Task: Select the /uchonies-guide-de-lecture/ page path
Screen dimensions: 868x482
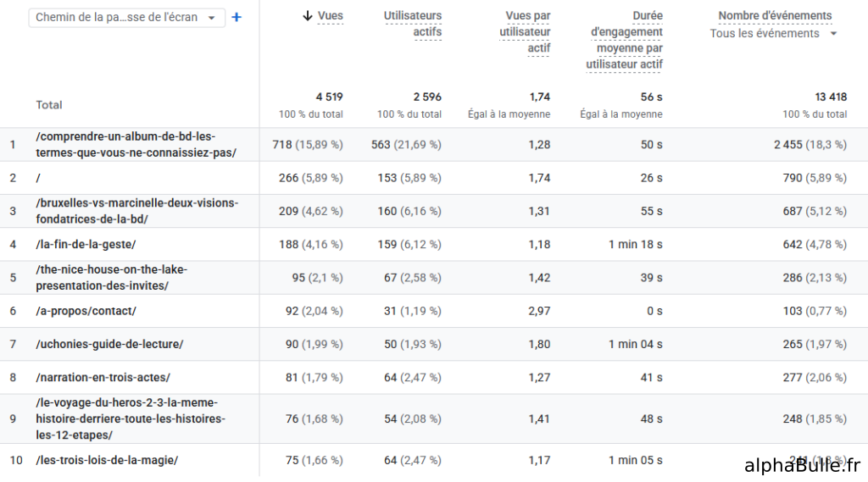Action: coord(109,344)
